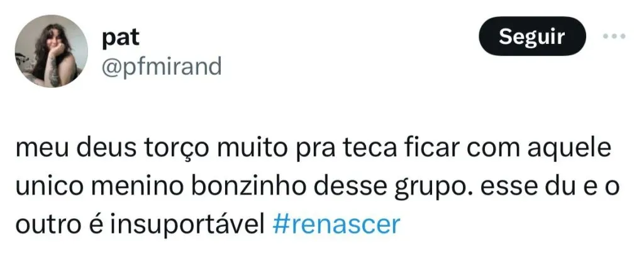The height and width of the screenshot is (275, 644).
Task: Click pat's profile picture avatar
Action: click(52, 51)
